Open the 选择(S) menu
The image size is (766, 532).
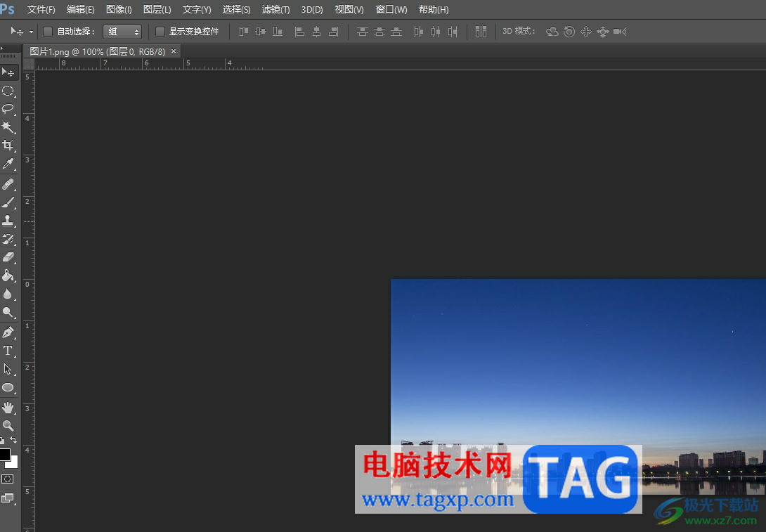click(236, 9)
